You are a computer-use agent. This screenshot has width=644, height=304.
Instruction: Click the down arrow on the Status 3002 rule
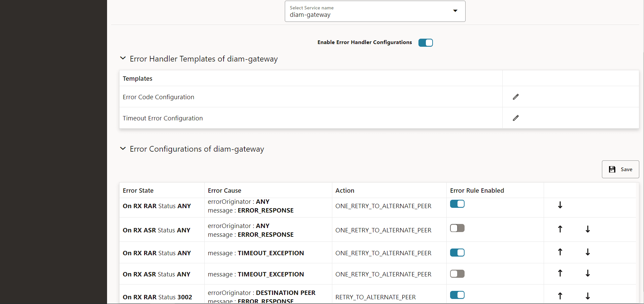[x=587, y=296]
